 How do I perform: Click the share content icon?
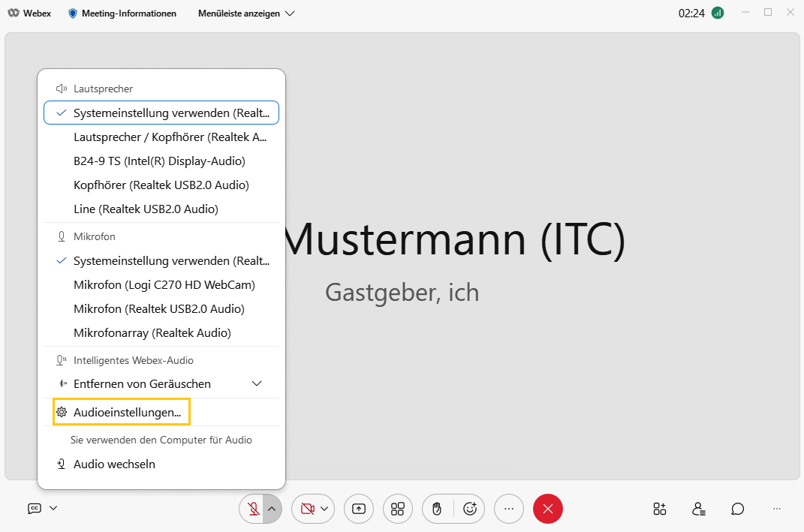click(x=359, y=509)
